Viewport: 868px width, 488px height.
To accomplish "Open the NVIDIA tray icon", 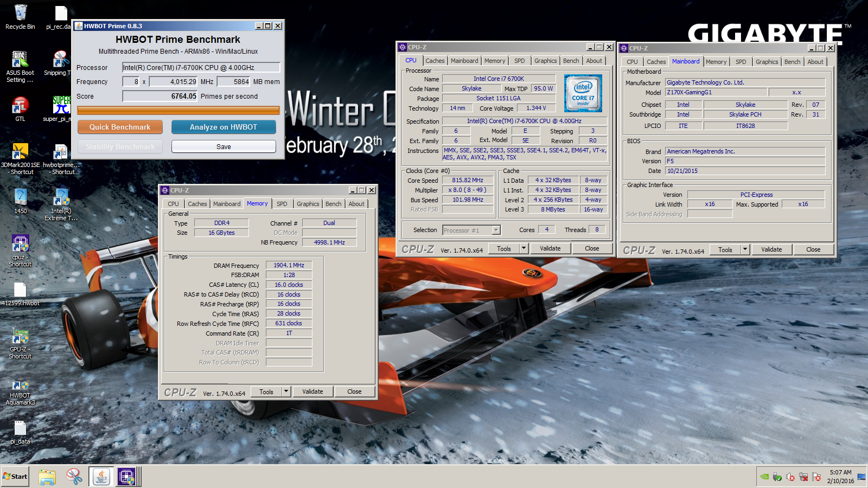I will pyautogui.click(x=764, y=477).
